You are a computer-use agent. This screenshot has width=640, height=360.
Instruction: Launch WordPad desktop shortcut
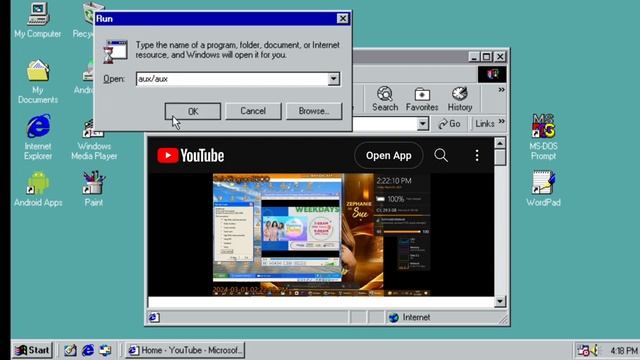pyautogui.click(x=543, y=189)
